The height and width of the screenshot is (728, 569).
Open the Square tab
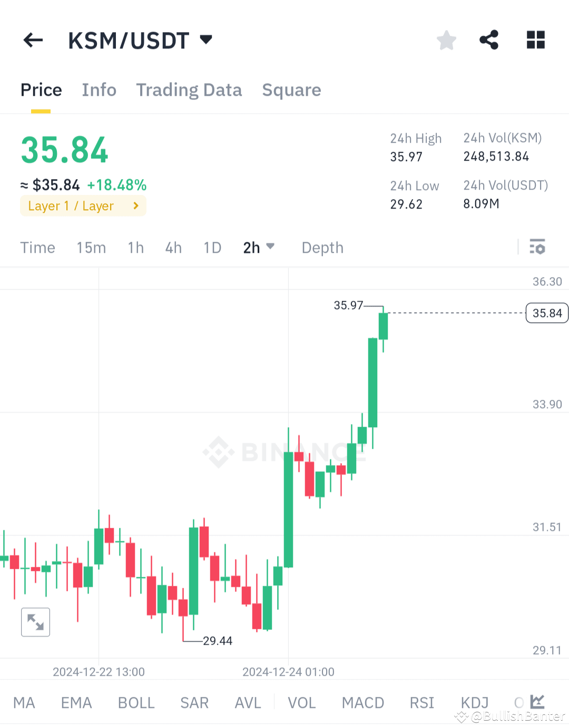click(291, 90)
